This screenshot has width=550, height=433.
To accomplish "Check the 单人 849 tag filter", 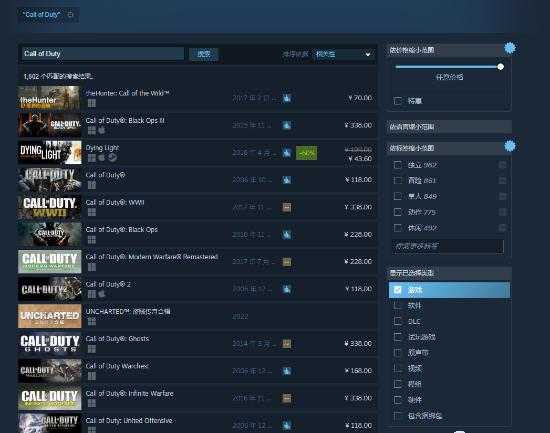I will tap(398, 196).
